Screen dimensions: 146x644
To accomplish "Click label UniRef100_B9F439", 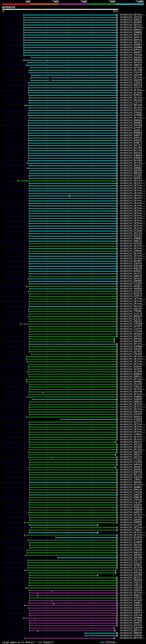I will [131, 50].
